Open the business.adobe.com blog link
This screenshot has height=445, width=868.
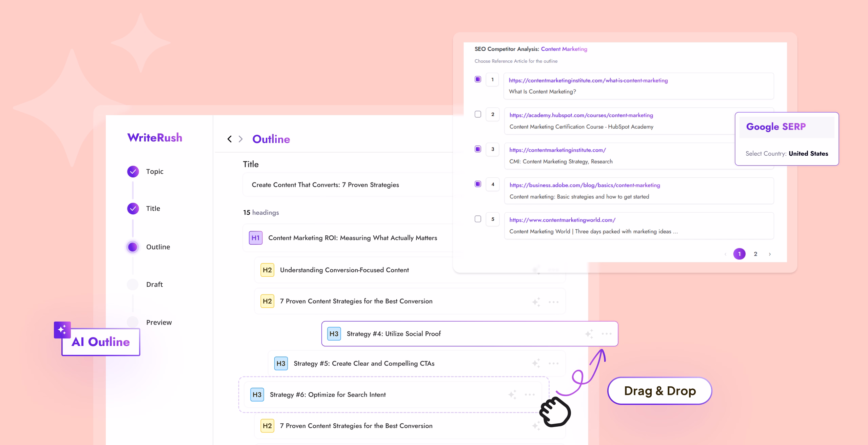(585, 185)
